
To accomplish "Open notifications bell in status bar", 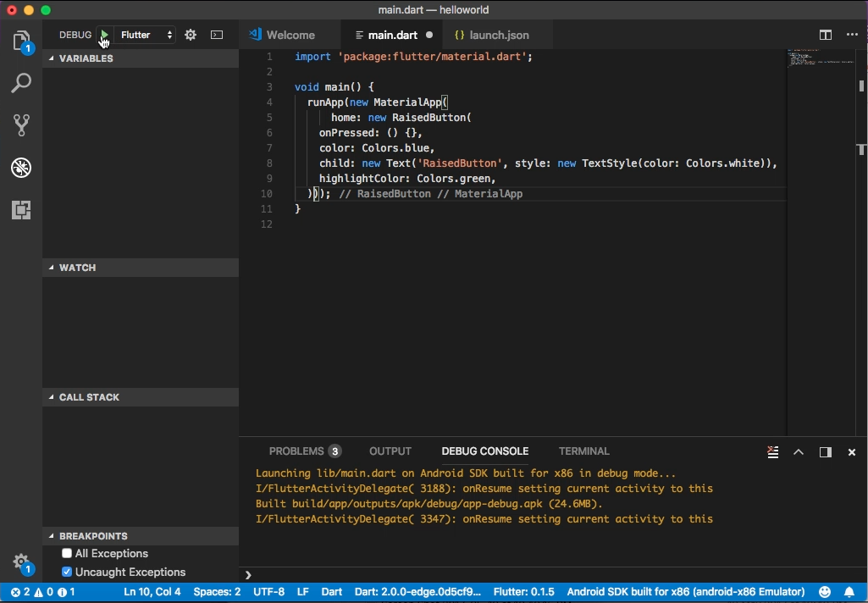I will [849, 592].
